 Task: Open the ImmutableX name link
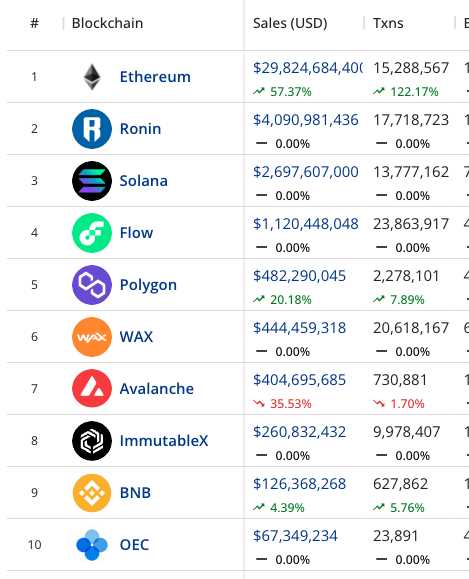pyautogui.click(x=164, y=441)
